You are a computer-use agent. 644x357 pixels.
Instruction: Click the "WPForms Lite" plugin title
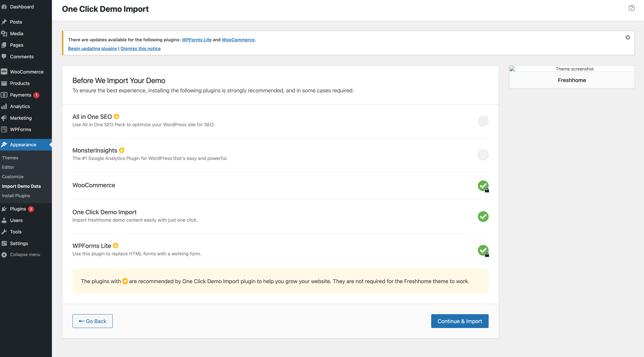(92, 246)
